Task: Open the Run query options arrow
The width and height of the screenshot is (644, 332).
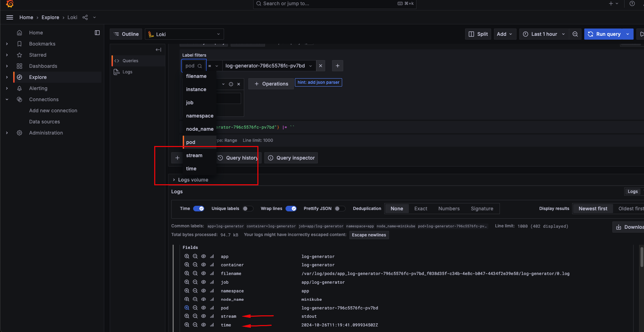Action: pos(628,34)
